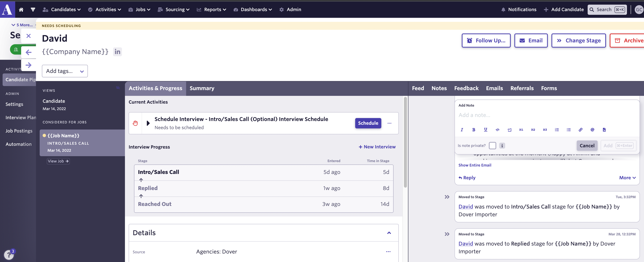
Task: Collapse the Details section chevron
Action: (389, 233)
